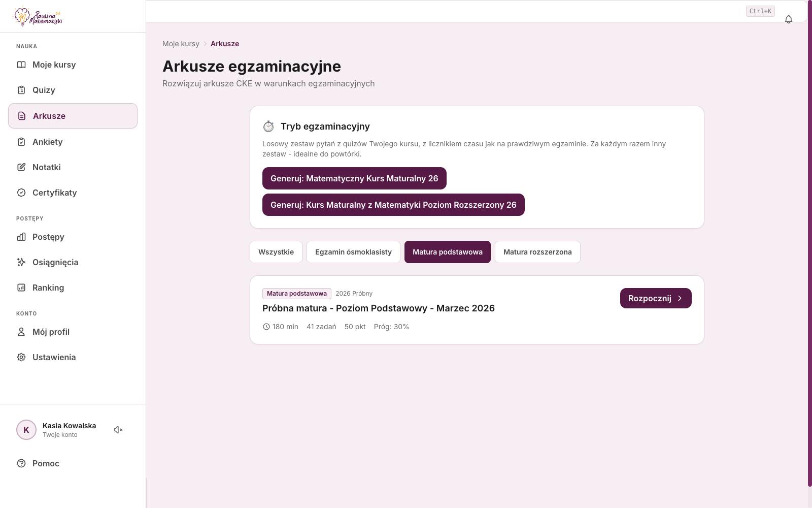Click the Ranking chart icon
Image resolution: width=812 pixels, height=508 pixels.
(21, 288)
